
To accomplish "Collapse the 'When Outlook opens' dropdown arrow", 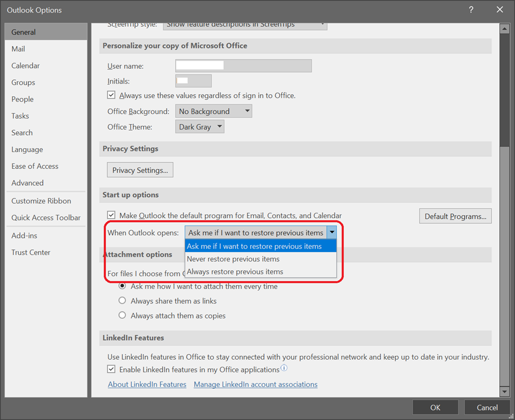I will coord(332,232).
